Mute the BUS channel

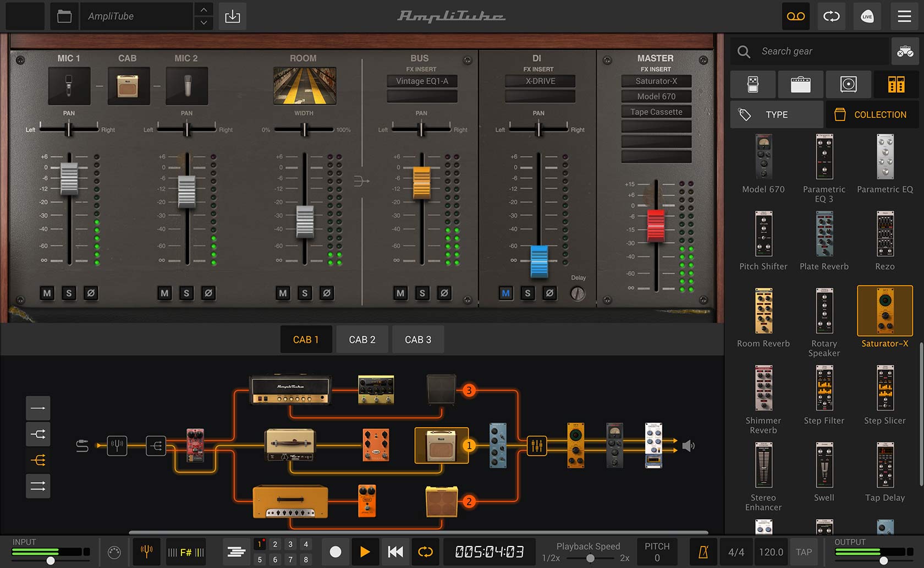tap(400, 293)
